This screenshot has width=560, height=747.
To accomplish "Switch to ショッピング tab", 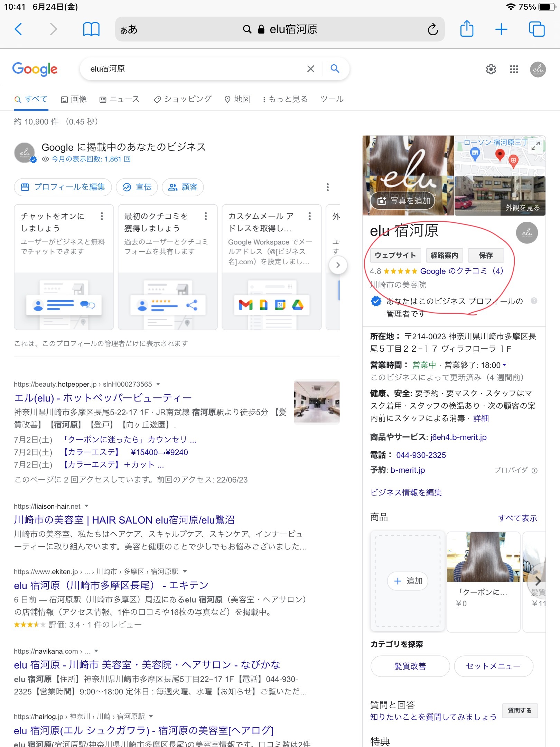I will (183, 99).
